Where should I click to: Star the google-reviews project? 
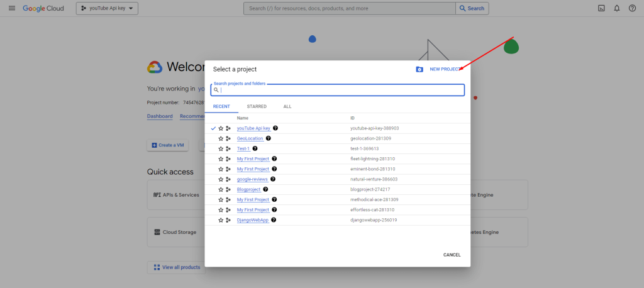[x=221, y=179]
